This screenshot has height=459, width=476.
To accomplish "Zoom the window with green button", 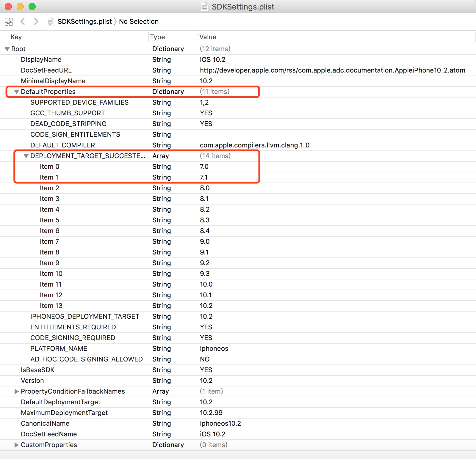I will point(32,7).
